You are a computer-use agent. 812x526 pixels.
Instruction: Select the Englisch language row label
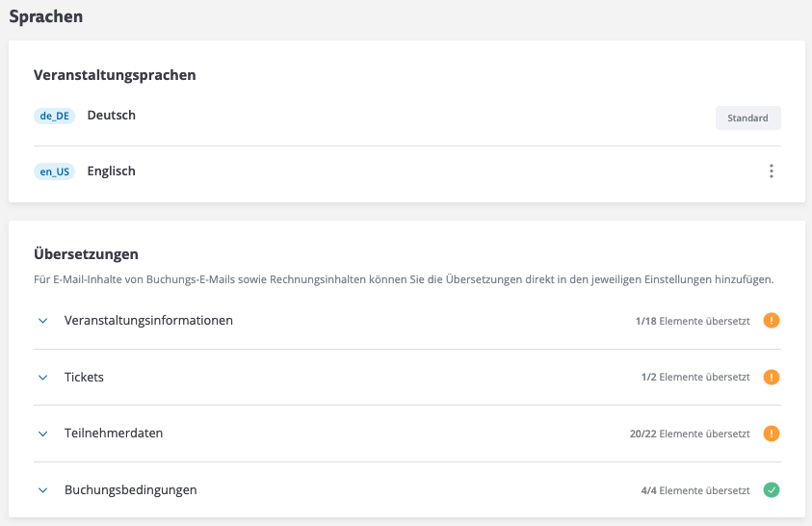(x=112, y=171)
